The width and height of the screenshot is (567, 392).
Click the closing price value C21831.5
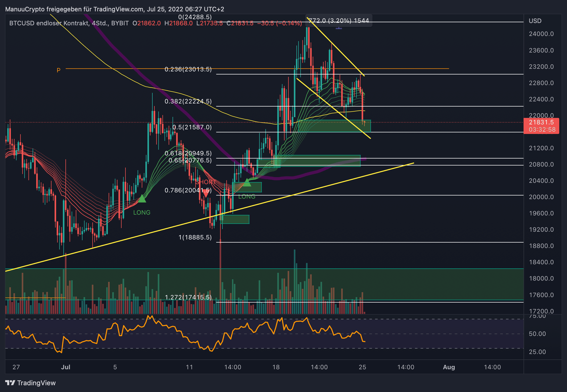(240, 23)
